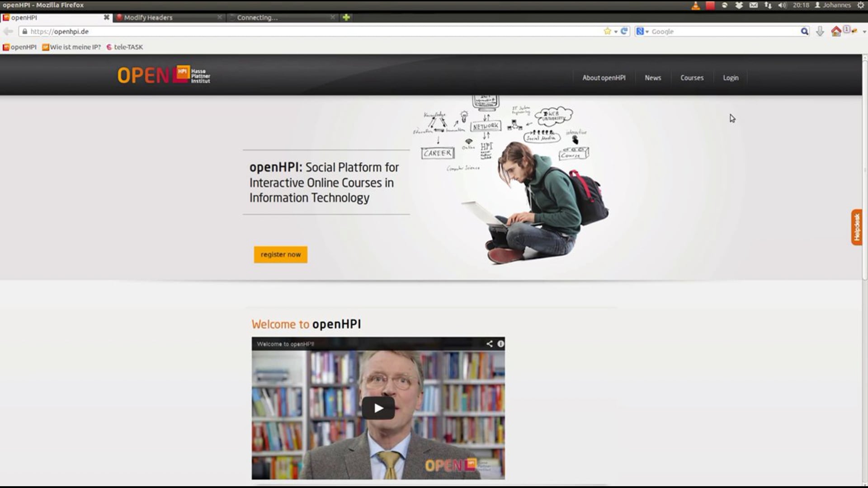Click the search magnifier in the Google field

click(x=804, y=31)
